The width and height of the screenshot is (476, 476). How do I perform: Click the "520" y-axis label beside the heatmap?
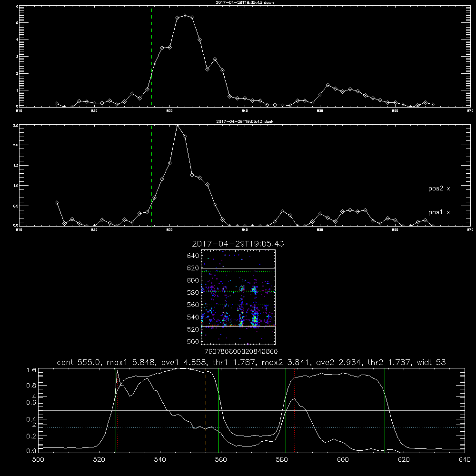click(x=193, y=329)
